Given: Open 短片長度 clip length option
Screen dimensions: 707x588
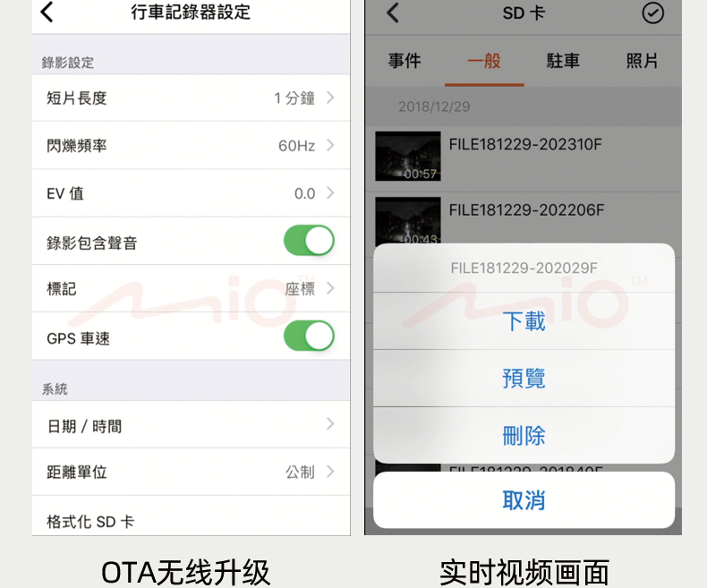Looking at the screenshot, I should click(192, 98).
